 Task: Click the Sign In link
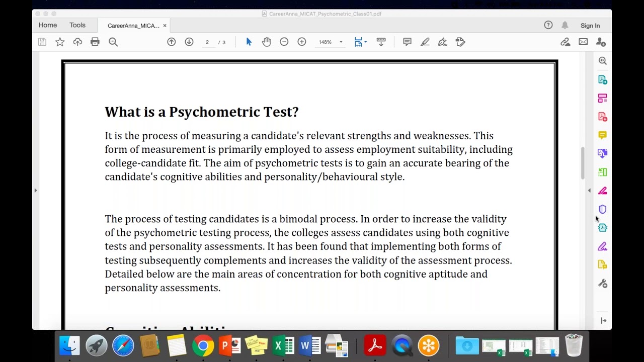(590, 26)
